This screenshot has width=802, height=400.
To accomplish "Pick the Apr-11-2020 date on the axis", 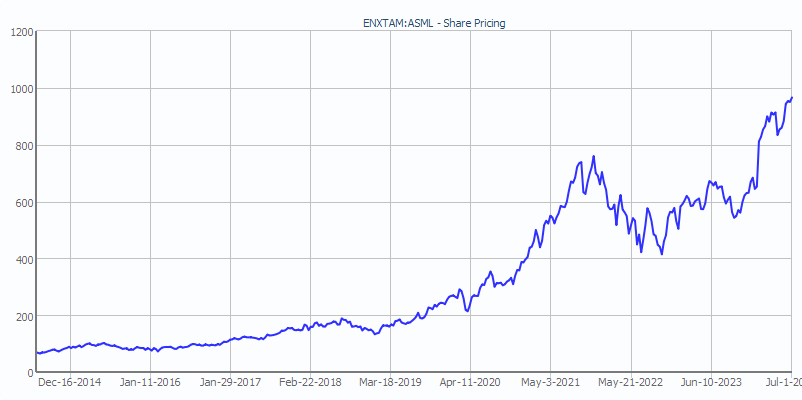I will click(x=470, y=382).
